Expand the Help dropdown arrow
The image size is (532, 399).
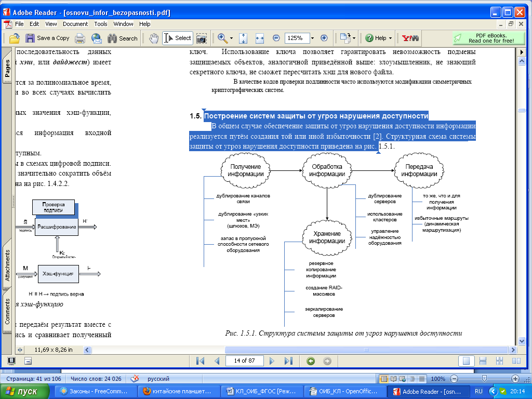(390, 38)
